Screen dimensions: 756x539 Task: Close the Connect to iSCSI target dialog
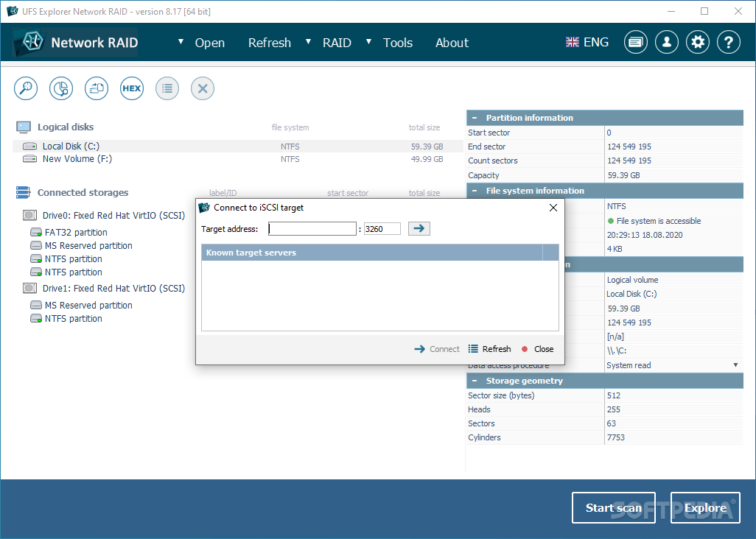point(553,208)
